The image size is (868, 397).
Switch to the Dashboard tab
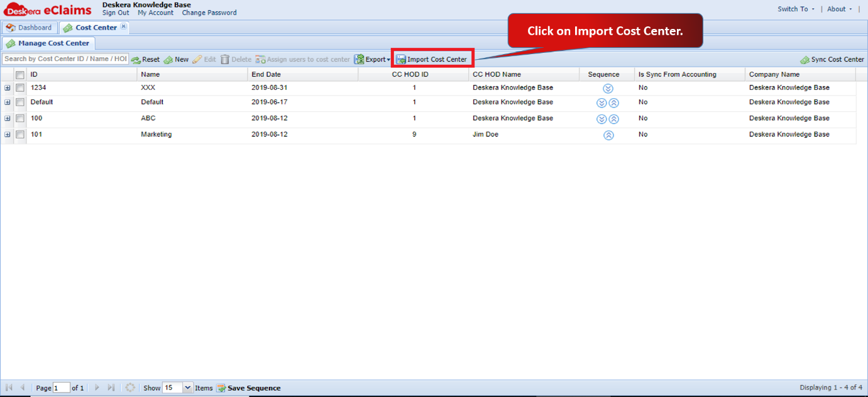point(29,28)
